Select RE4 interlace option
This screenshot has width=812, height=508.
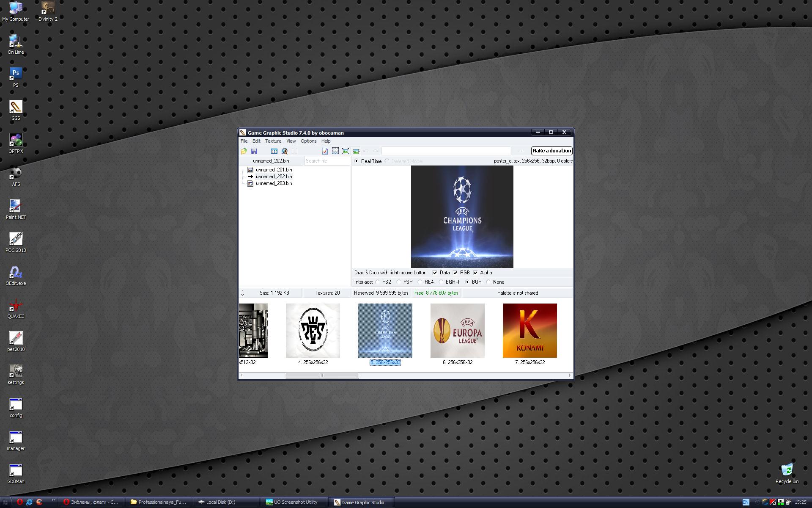click(x=420, y=282)
